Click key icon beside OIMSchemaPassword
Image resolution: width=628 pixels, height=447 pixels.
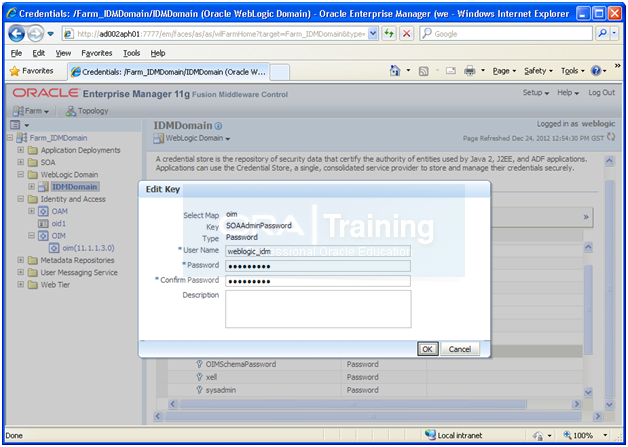pos(199,364)
